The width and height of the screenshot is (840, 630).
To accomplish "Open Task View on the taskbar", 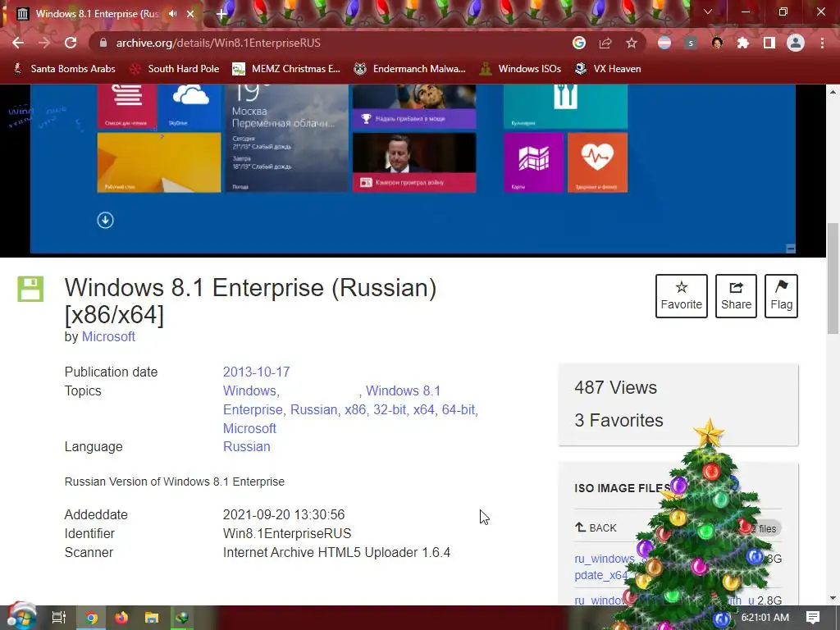I will click(x=58, y=618).
